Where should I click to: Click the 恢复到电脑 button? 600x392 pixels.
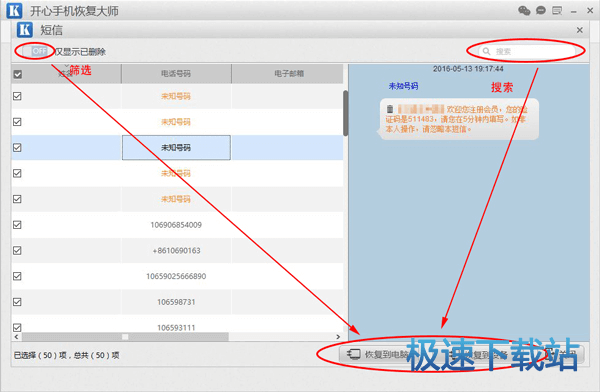(378, 354)
